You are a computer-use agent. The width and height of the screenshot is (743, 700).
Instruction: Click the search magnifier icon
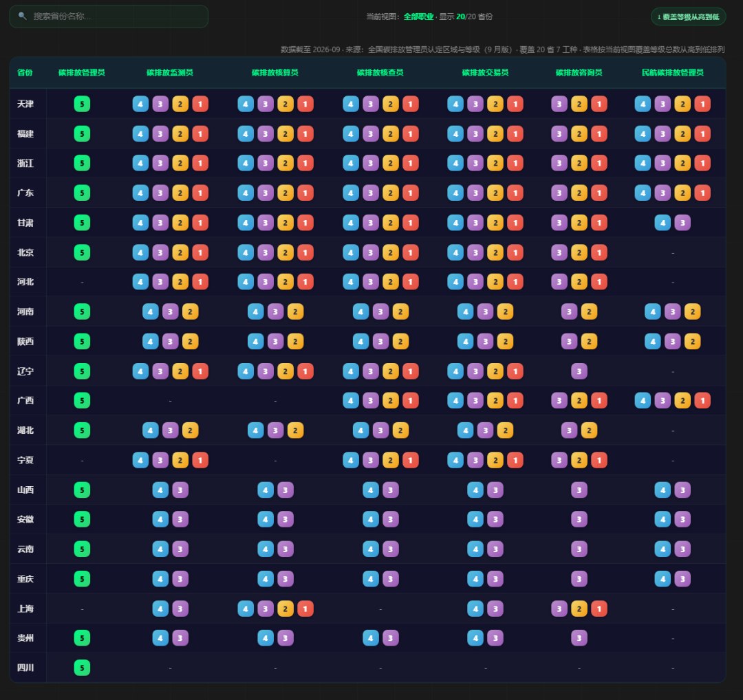click(22, 16)
